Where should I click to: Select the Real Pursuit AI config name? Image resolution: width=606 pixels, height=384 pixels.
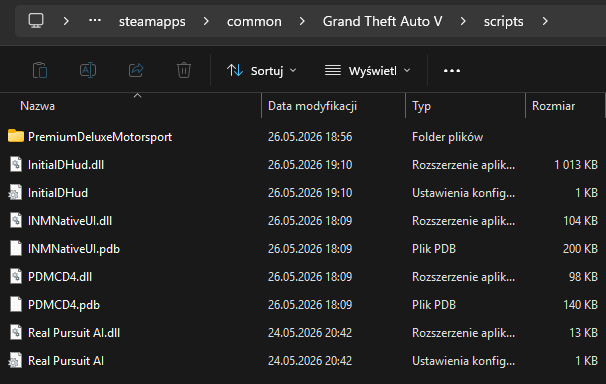coord(66,361)
